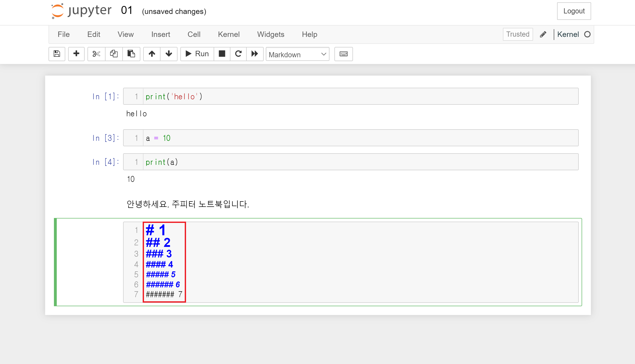The image size is (635, 364).
Task: Open the command palette keyboard icon
Action: point(343,54)
